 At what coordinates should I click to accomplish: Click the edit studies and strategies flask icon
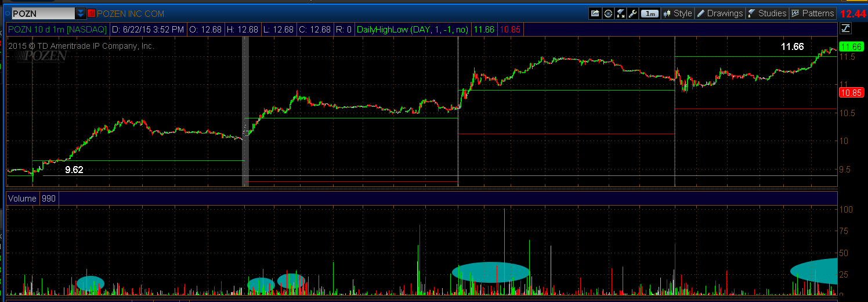tap(620, 13)
